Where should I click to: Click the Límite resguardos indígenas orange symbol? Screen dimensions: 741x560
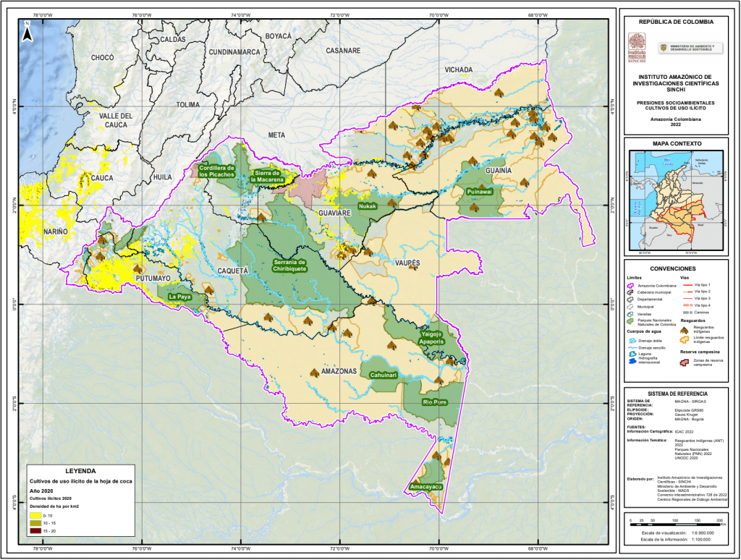pyautogui.click(x=685, y=339)
